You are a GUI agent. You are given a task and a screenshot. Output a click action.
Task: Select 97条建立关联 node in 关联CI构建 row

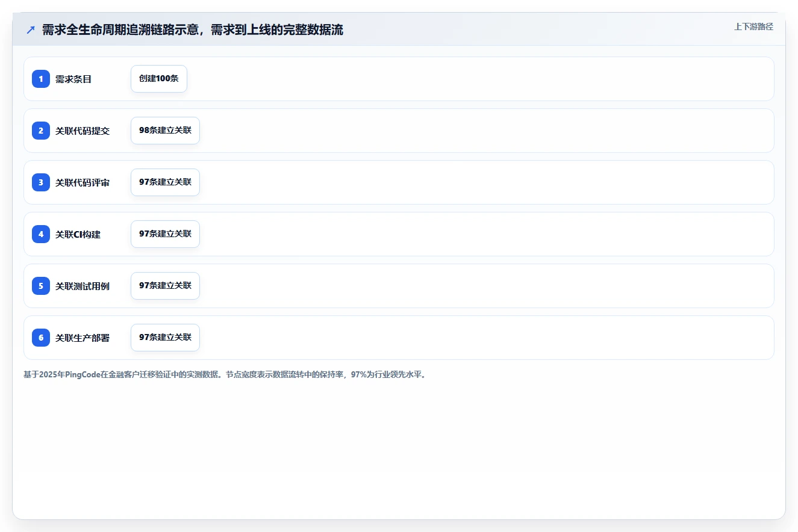(x=165, y=234)
